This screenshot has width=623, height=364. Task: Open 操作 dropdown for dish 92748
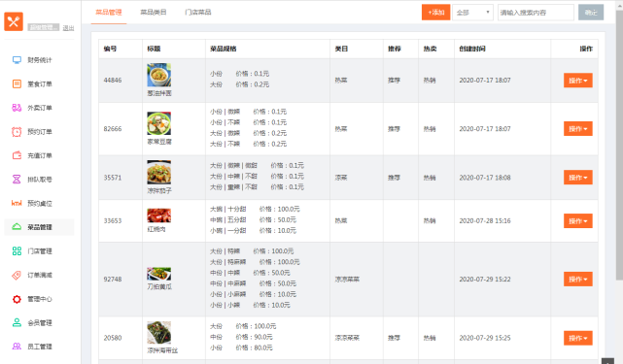coord(578,279)
